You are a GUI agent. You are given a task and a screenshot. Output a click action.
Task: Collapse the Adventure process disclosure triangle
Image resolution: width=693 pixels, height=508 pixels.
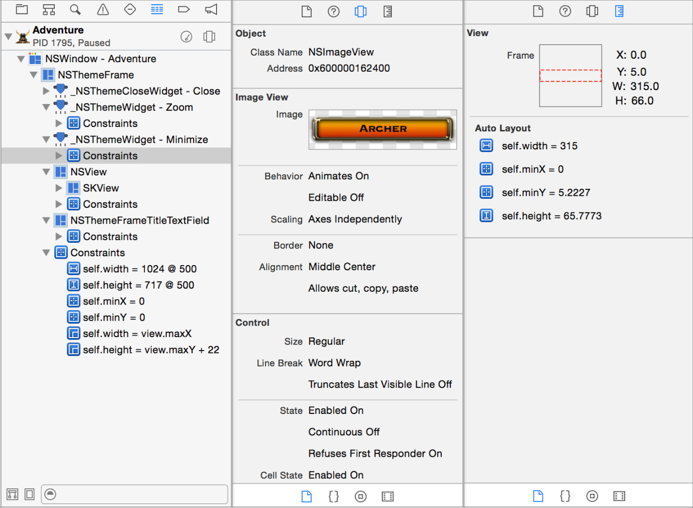point(8,36)
